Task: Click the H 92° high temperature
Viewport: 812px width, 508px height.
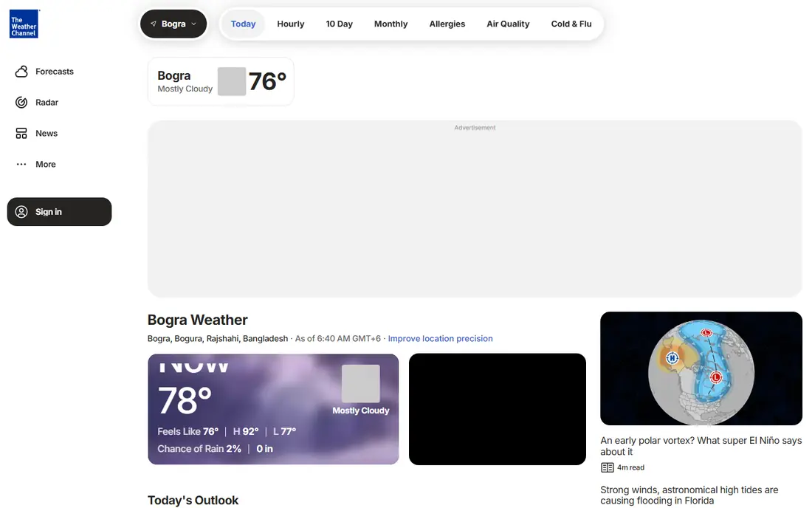Action: tap(246, 431)
